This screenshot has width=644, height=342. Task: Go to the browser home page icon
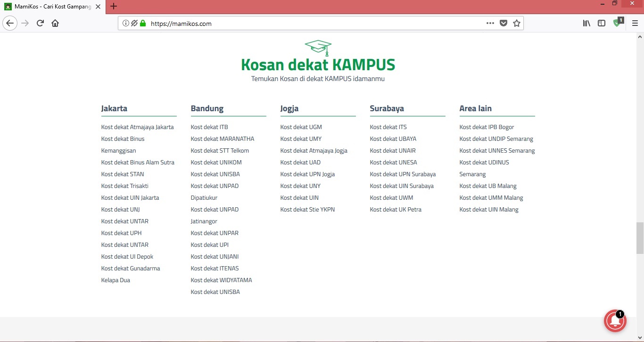pos(55,23)
